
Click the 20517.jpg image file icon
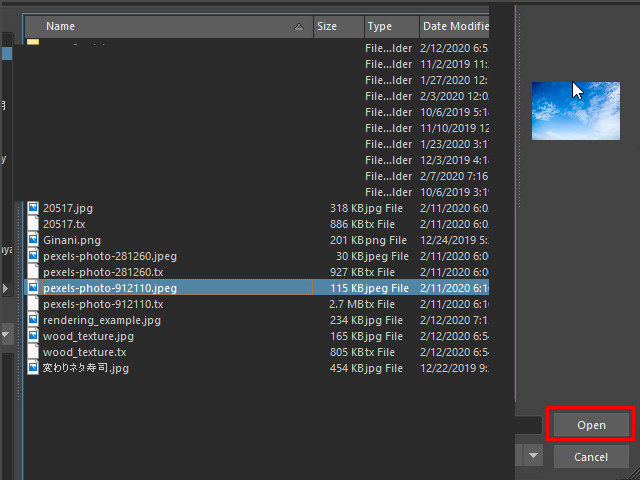pos(32,208)
